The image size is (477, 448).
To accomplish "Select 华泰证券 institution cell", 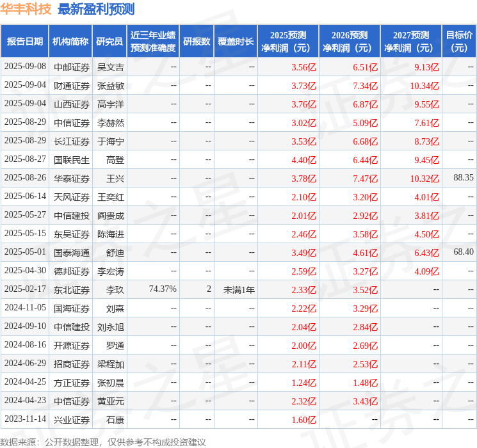I will [x=72, y=179].
